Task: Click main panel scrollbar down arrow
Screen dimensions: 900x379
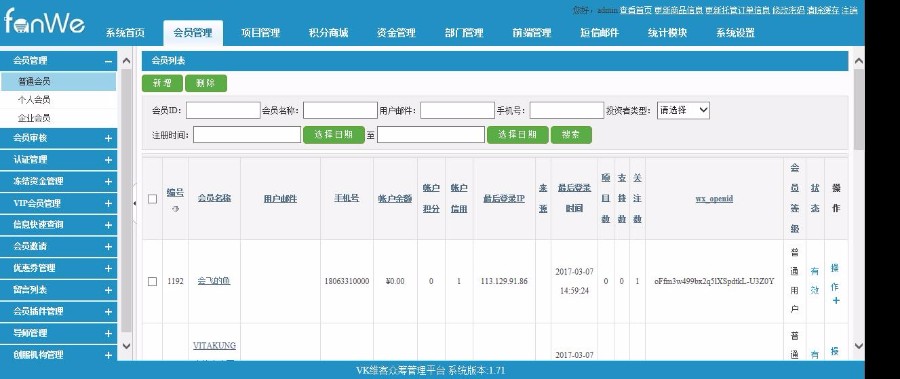Action: [x=859, y=346]
